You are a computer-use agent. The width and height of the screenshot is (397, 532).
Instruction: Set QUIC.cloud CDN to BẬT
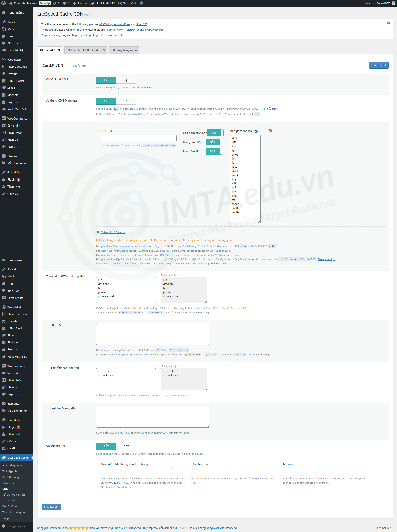pyautogui.click(x=126, y=80)
